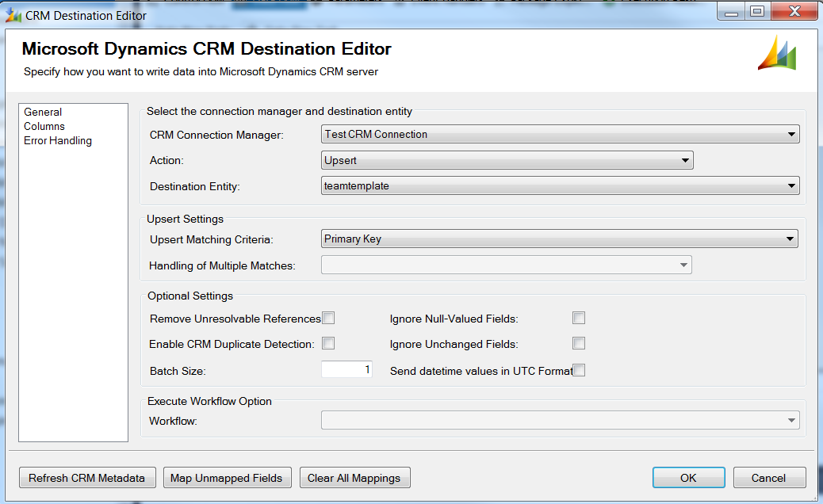Switch to the Columns page
This screenshot has height=504, width=823.
pyautogui.click(x=44, y=127)
